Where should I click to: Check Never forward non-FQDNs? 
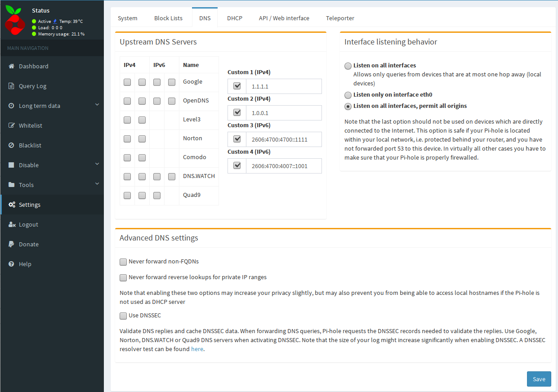[123, 262]
